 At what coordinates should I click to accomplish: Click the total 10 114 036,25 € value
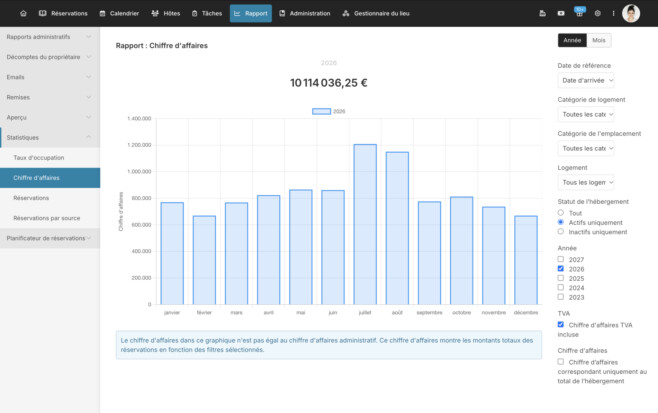[329, 83]
